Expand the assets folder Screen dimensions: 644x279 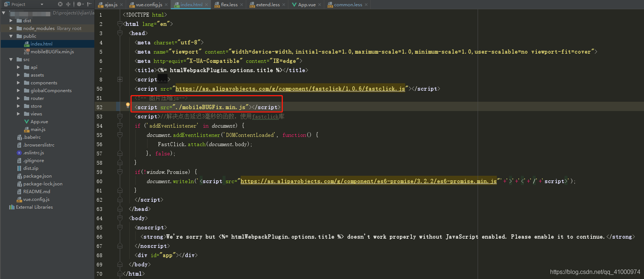tap(18, 75)
